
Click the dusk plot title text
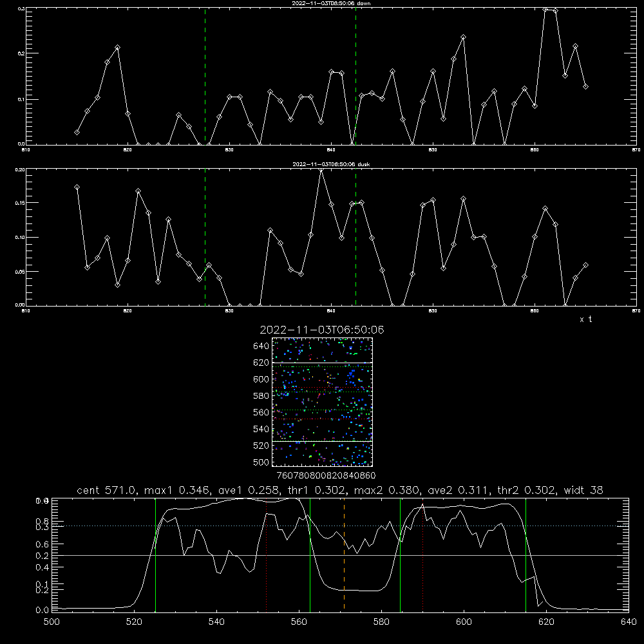[331, 164]
